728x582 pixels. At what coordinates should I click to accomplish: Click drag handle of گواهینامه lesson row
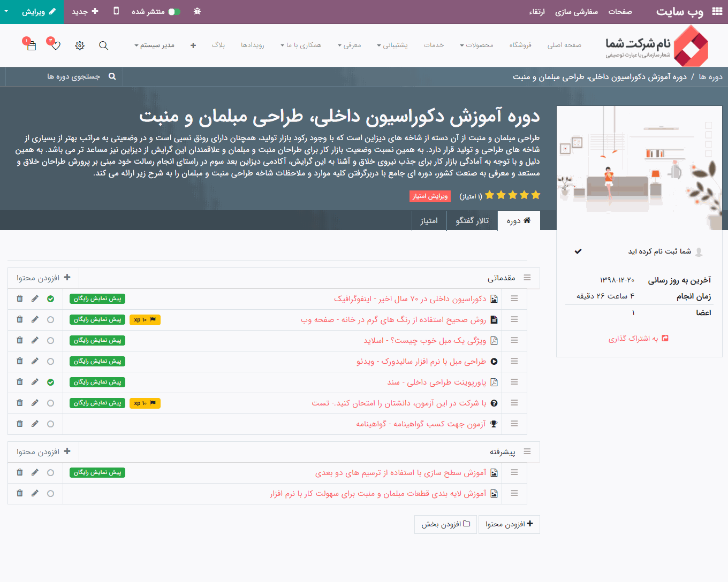click(514, 424)
